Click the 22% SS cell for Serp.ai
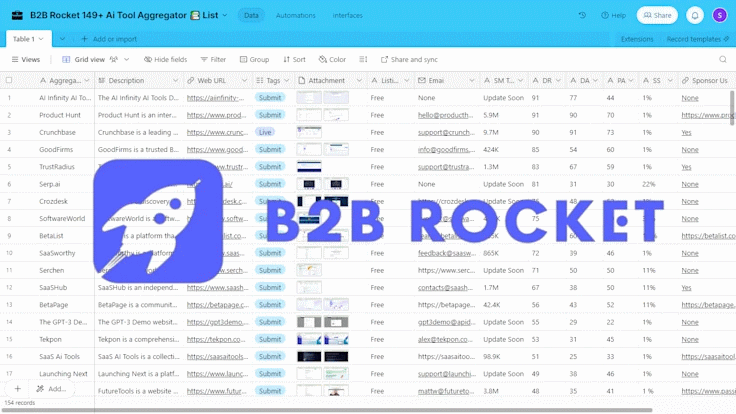The image size is (736, 414). pyautogui.click(x=649, y=184)
